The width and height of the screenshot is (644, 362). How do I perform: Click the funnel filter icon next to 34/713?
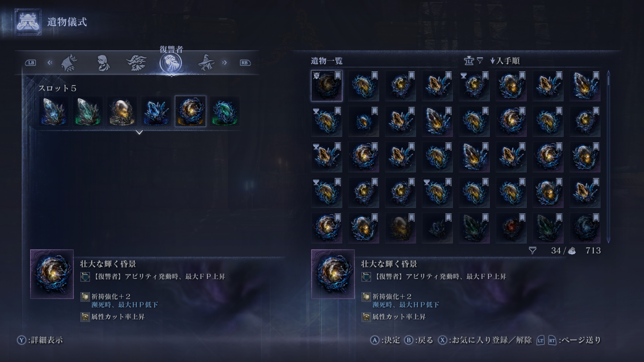(532, 251)
